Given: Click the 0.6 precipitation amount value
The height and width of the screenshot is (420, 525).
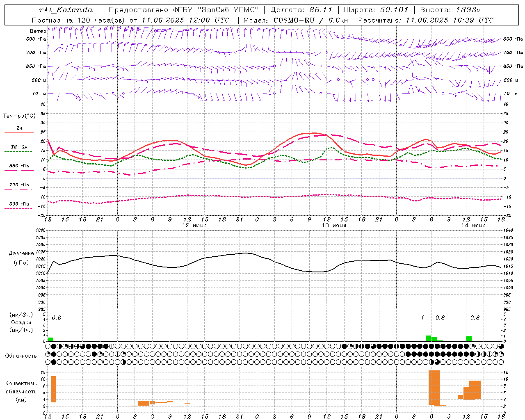Looking at the screenshot, I should [x=56, y=318].
